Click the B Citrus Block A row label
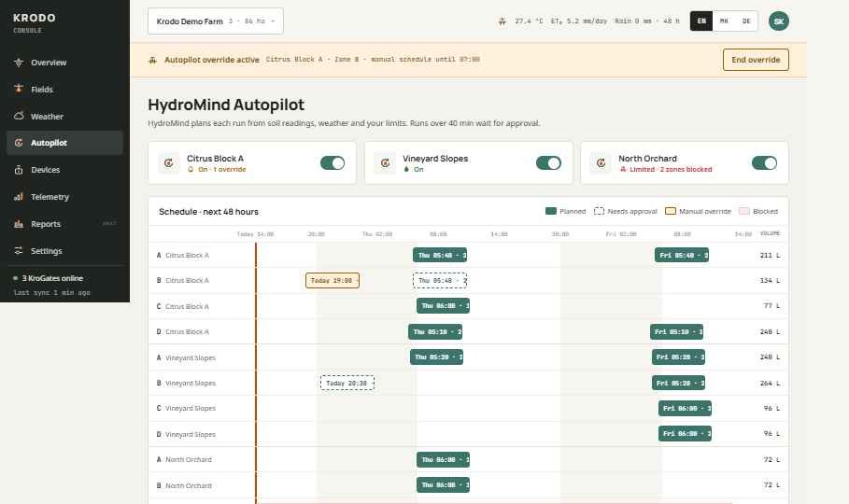This screenshot has width=849, height=504. point(182,280)
